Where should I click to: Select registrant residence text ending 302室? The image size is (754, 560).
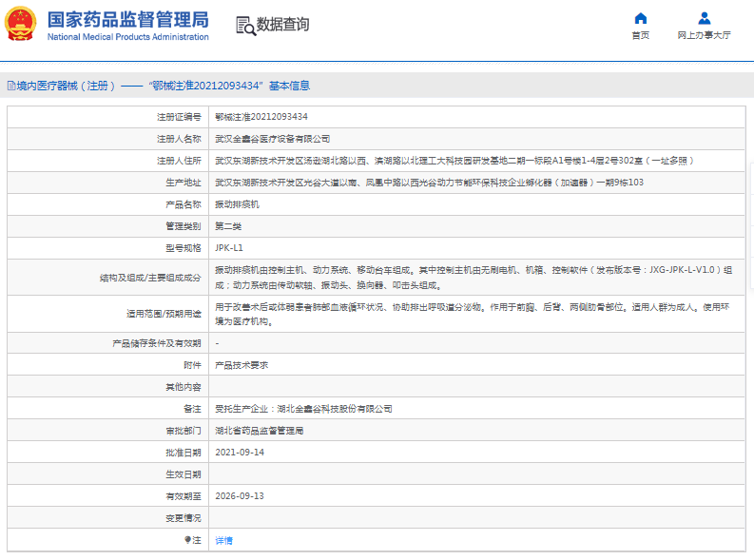click(454, 161)
